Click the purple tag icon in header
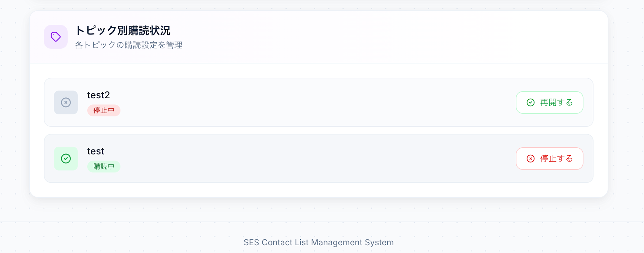 [x=56, y=37]
